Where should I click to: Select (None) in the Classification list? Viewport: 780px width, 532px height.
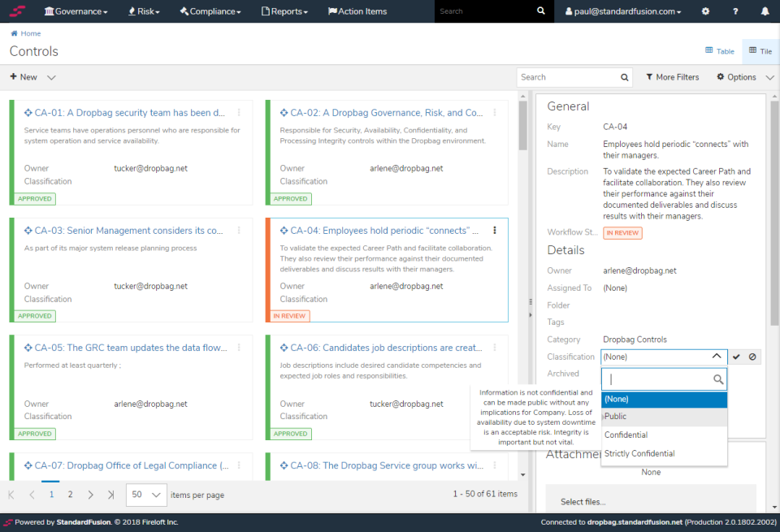click(664, 400)
